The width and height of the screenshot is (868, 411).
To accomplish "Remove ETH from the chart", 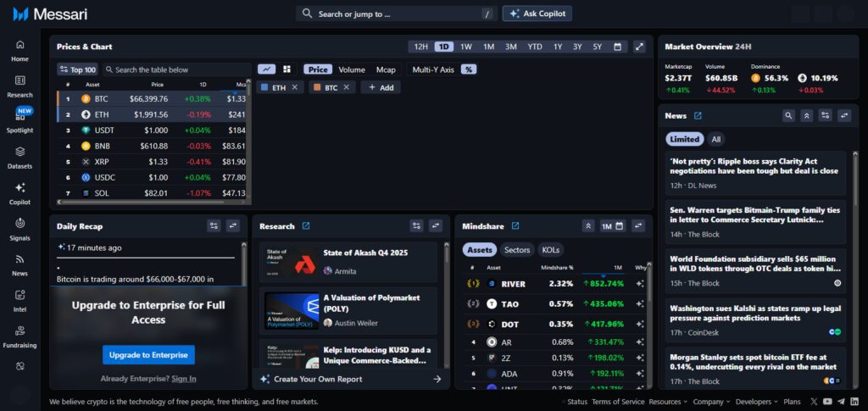I will point(295,87).
